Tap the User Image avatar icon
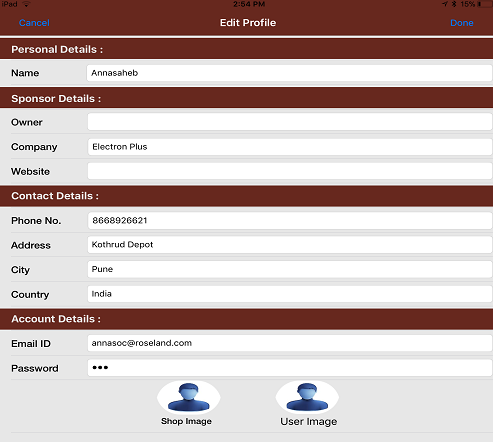This screenshot has width=493, height=442. [x=307, y=397]
